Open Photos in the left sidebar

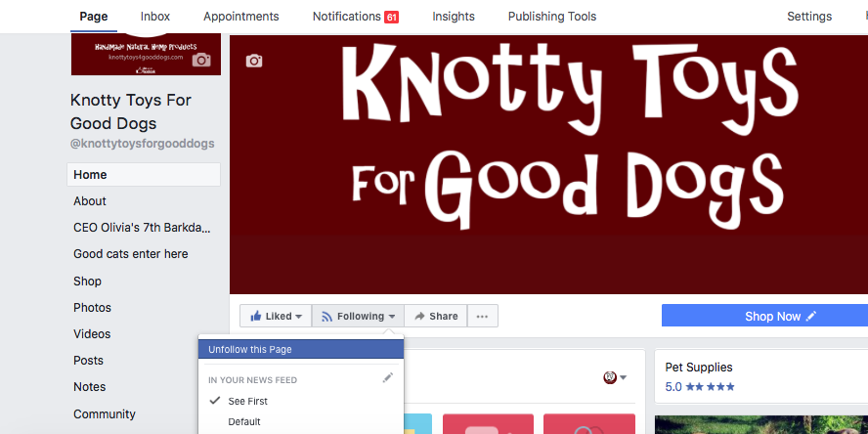point(92,307)
